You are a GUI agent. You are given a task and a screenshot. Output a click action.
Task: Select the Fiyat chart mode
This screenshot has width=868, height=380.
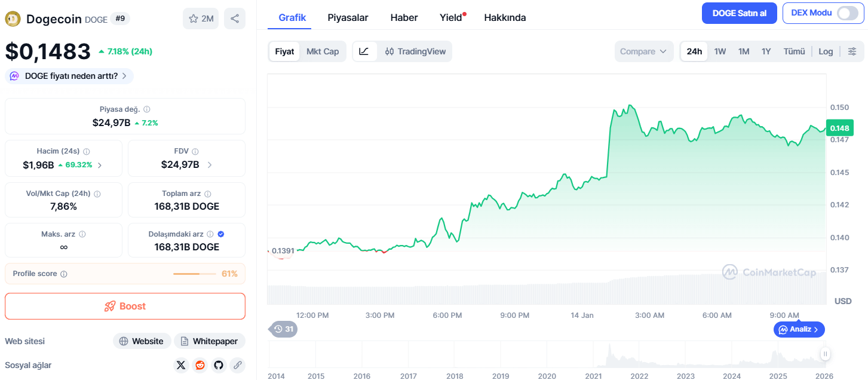284,51
